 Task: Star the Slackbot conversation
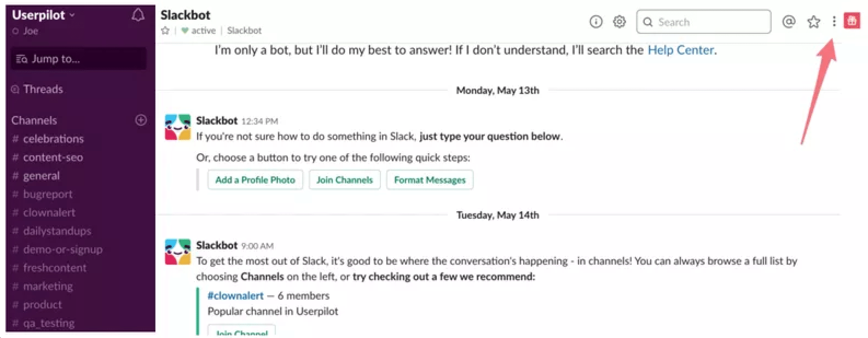click(165, 31)
